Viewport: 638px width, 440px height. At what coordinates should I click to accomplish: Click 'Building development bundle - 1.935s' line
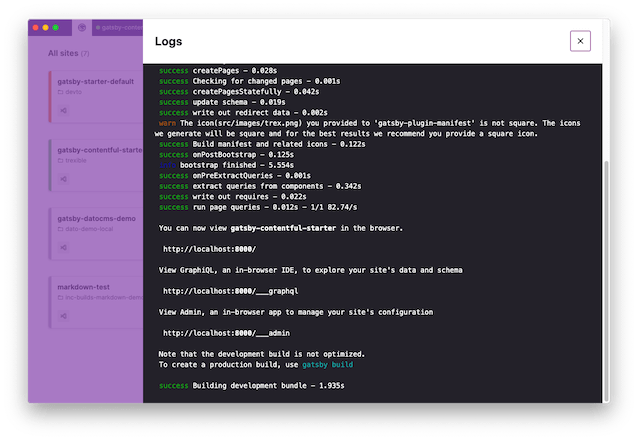pos(252,385)
